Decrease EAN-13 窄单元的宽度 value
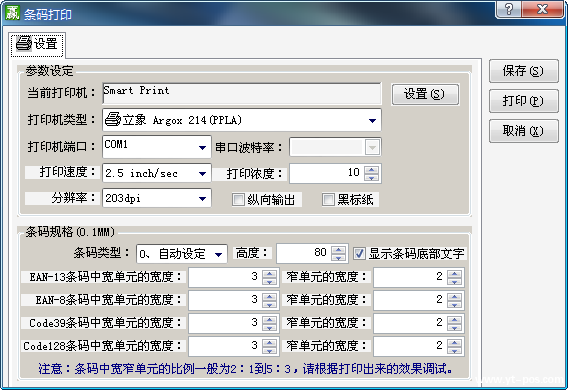 pyautogui.click(x=454, y=282)
